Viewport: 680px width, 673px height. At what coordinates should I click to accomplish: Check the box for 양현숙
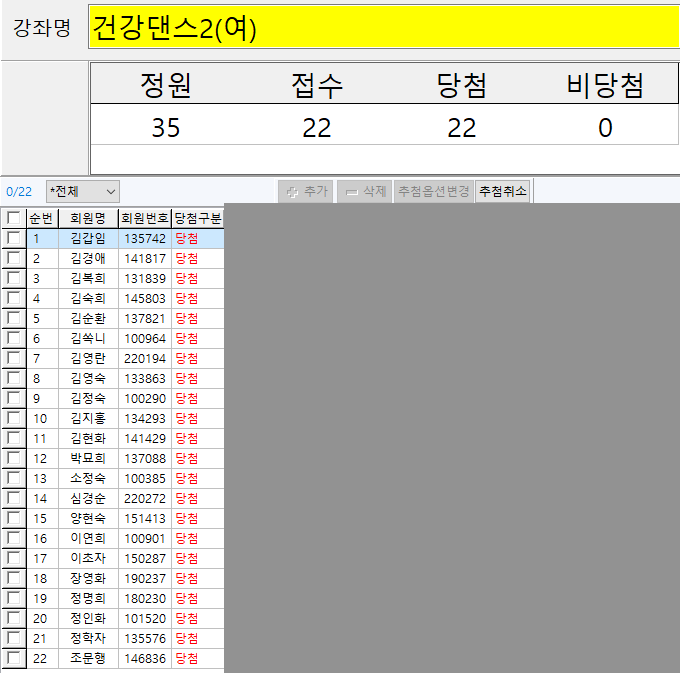point(13,518)
